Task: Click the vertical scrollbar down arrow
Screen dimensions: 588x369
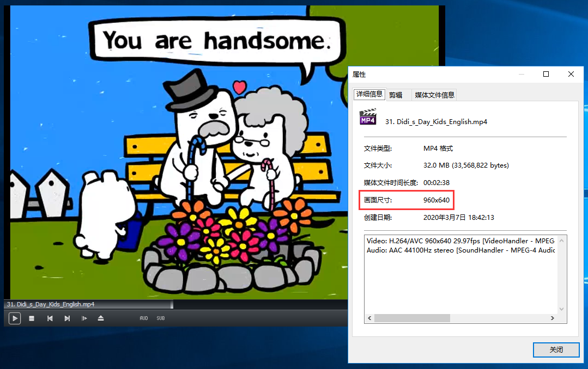Action: tap(562, 309)
